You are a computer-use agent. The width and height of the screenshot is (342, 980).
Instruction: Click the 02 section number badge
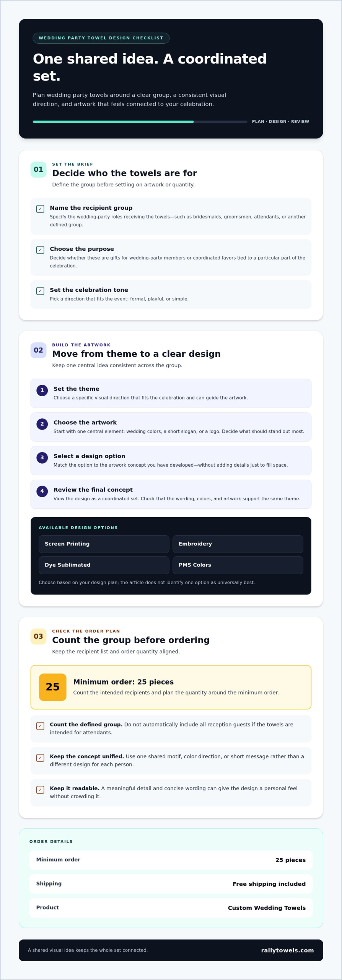point(38,350)
